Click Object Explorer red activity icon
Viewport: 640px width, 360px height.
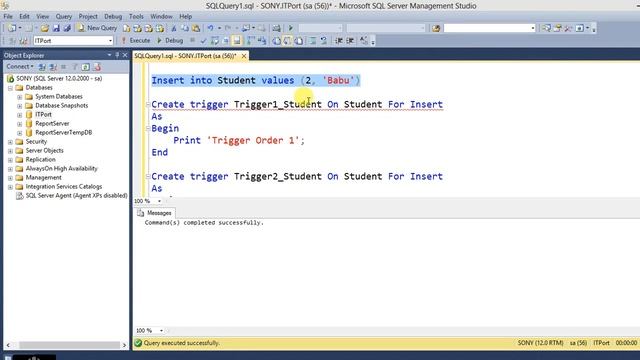tap(97, 67)
